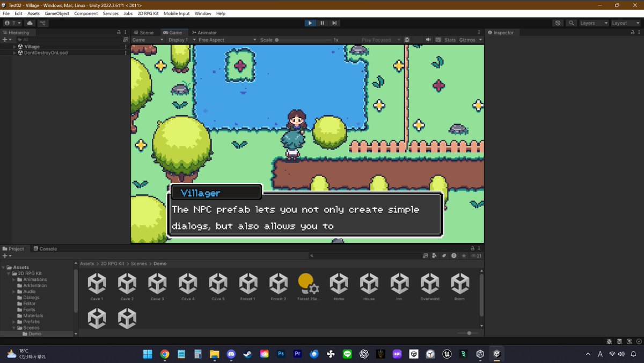Select the Inspector tab
This screenshot has width=644, height=363.
500,33
